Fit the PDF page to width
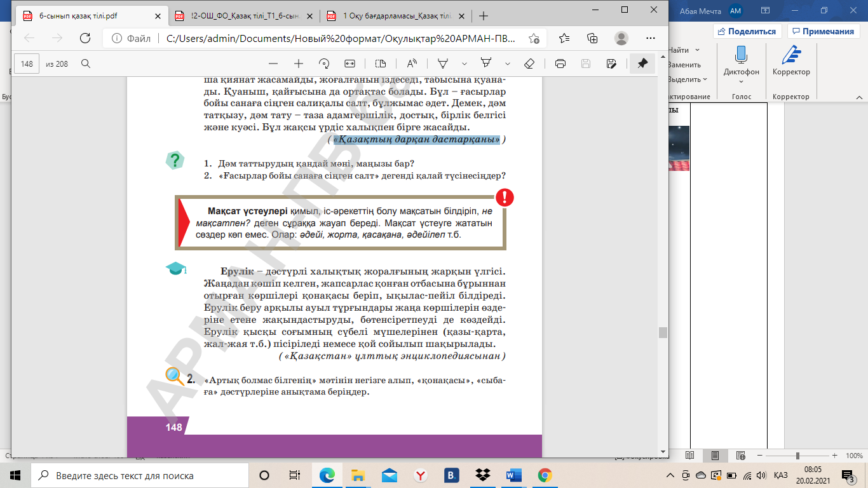The width and height of the screenshot is (868, 488). (x=349, y=64)
